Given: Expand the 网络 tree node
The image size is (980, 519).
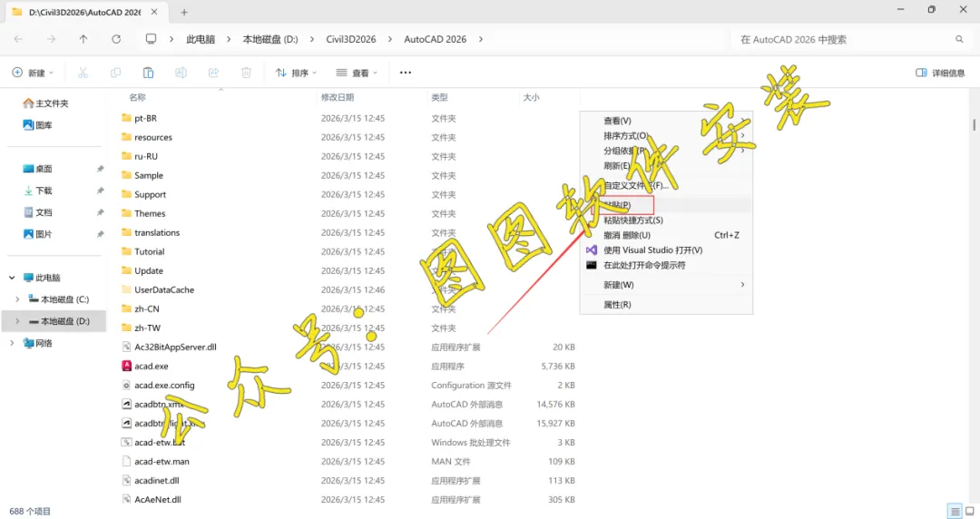Looking at the screenshot, I should coord(12,343).
